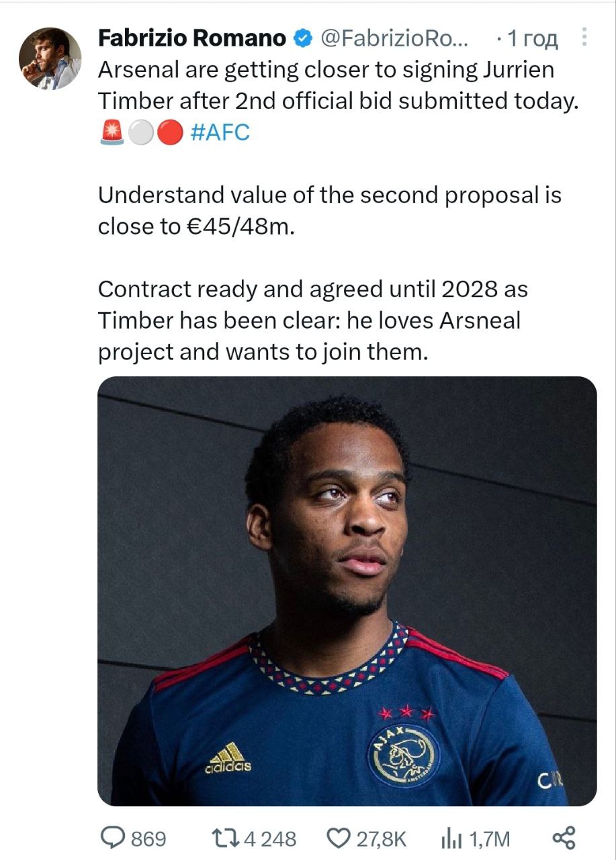Click the 27,8K likes count

[x=382, y=838]
